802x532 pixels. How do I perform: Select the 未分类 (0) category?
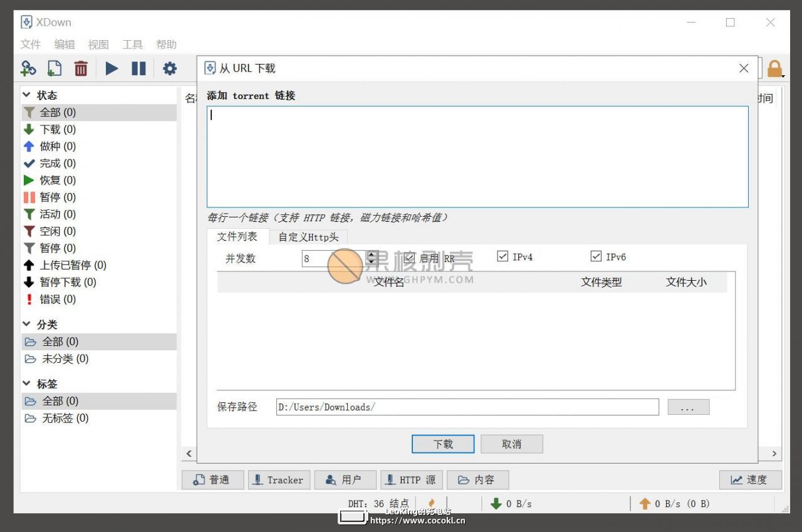[x=99, y=358]
